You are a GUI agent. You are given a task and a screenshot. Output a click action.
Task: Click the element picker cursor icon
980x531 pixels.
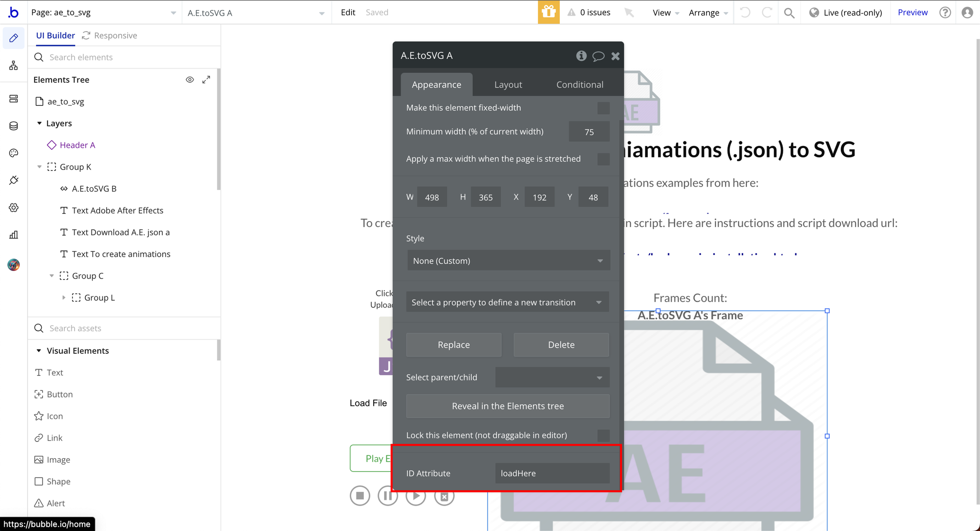(629, 12)
